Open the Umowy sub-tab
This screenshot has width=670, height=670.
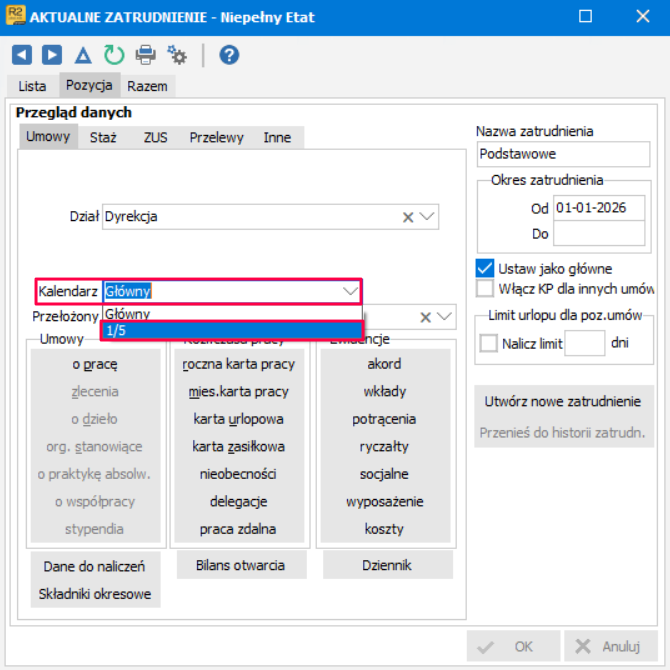point(48,137)
